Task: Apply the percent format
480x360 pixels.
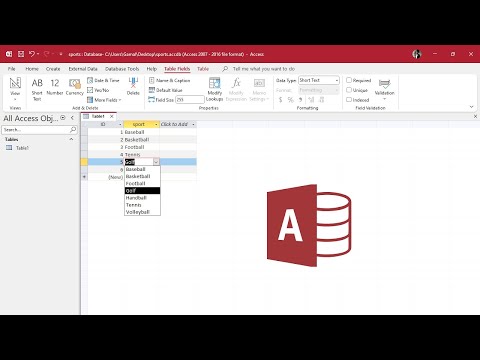Action: pyautogui.click(x=291, y=100)
